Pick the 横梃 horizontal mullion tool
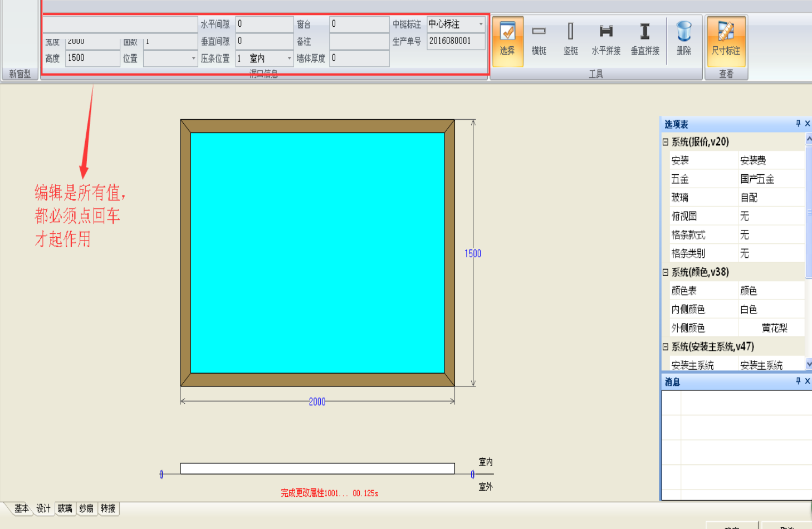The image size is (812, 529). pyautogui.click(x=539, y=40)
